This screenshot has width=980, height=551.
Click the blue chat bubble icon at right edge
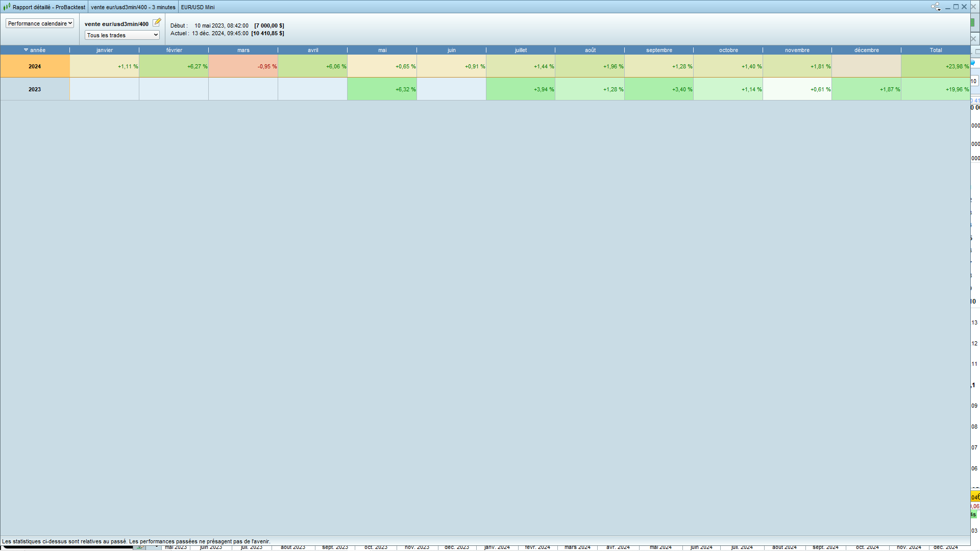973,63
